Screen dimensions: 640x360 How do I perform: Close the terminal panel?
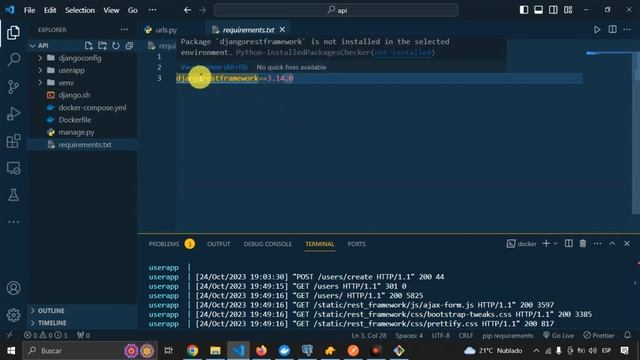pyautogui.click(x=627, y=244)
